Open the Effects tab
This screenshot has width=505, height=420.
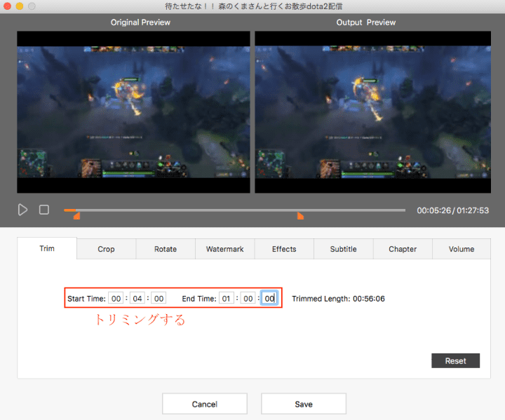click(284, 249)
